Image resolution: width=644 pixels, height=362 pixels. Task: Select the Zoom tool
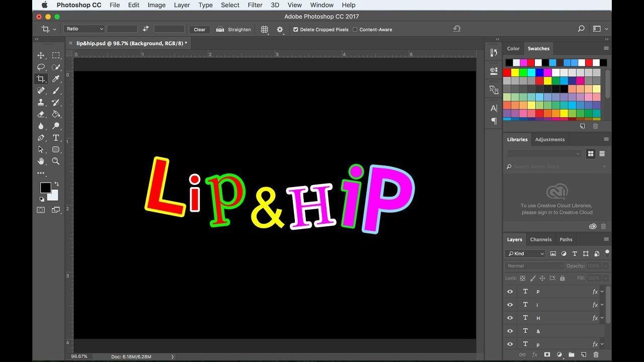(x=56, y=161)
